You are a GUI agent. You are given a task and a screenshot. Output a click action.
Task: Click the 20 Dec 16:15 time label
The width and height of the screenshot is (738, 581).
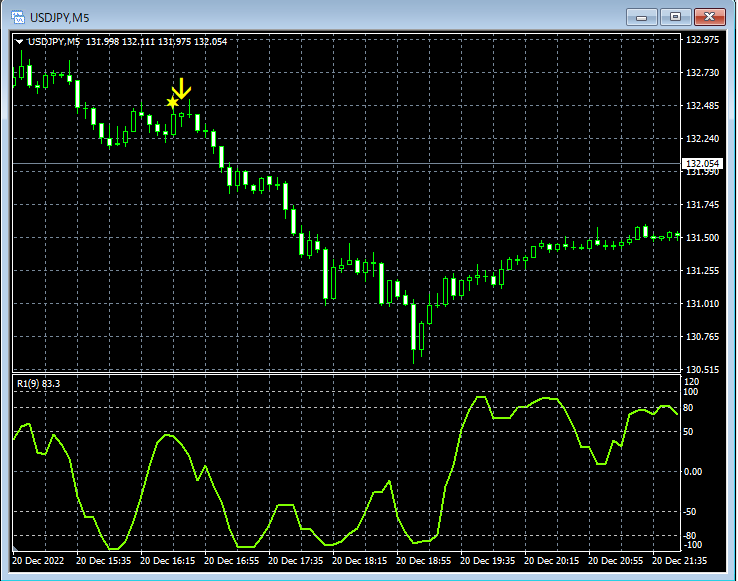[165, 560]
